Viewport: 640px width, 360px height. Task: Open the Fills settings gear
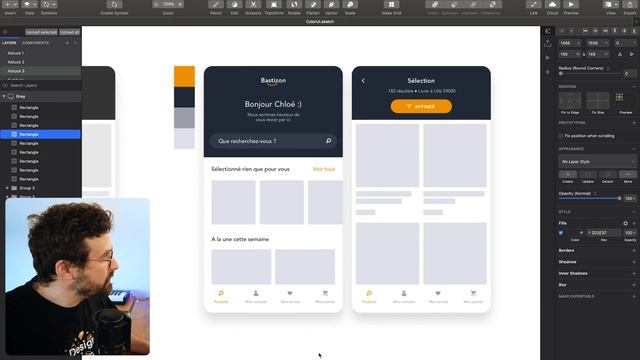click(625, 223)
